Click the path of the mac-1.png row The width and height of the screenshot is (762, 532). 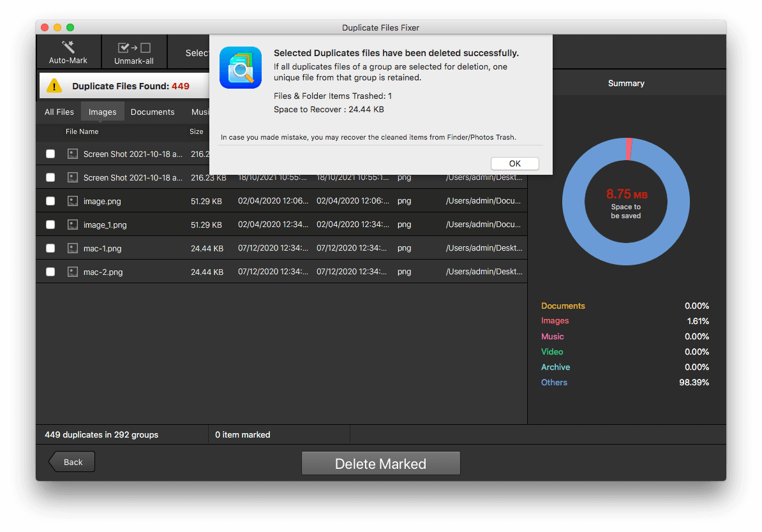point(484,248)
